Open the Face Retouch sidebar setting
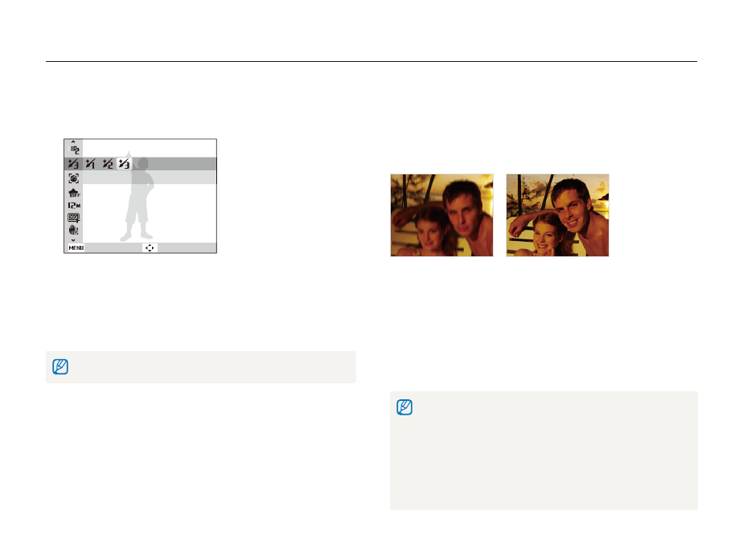 73,164
